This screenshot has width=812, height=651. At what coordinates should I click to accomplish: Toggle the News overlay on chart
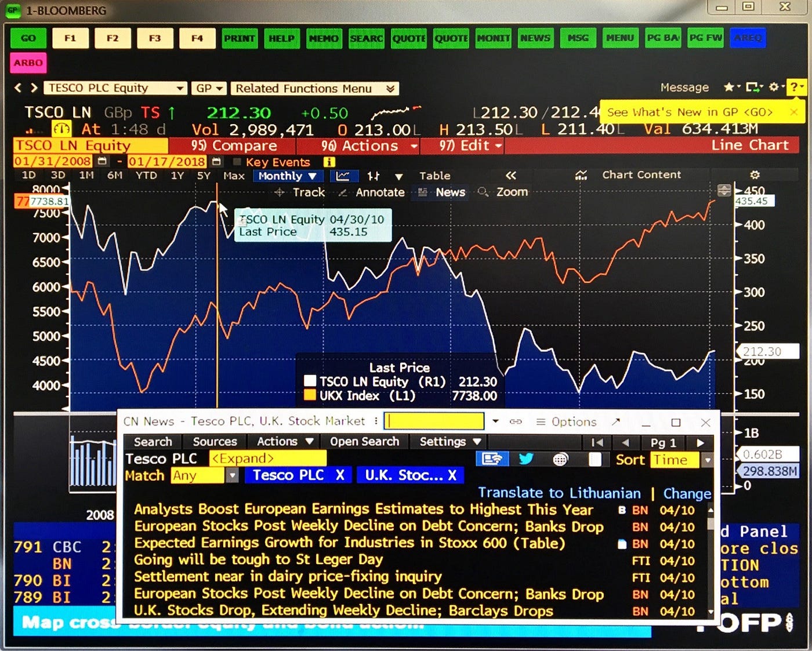[441, 192]
